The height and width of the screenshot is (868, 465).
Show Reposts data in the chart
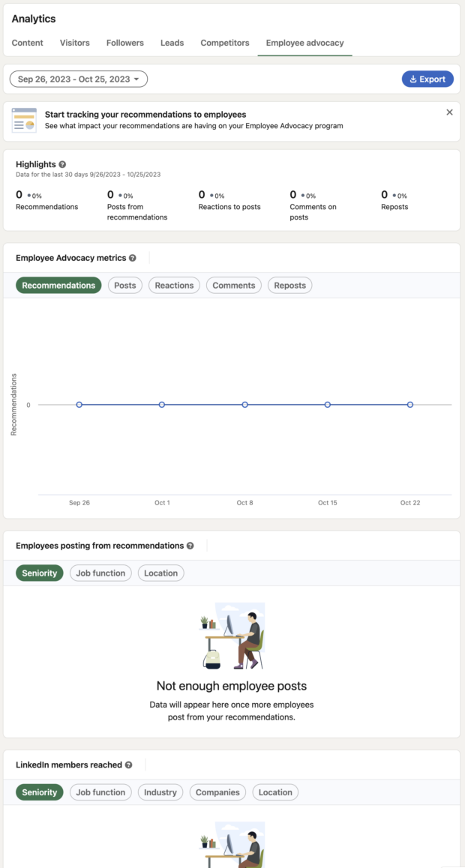(x=289, y=285)
